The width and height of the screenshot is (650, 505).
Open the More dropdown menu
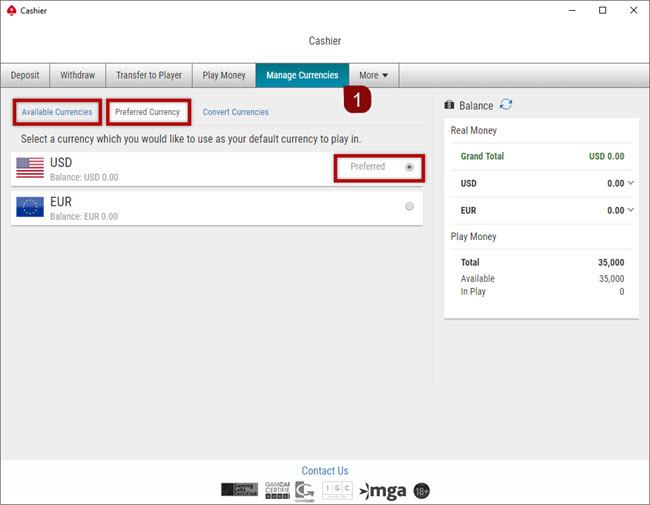click(374, 76)
